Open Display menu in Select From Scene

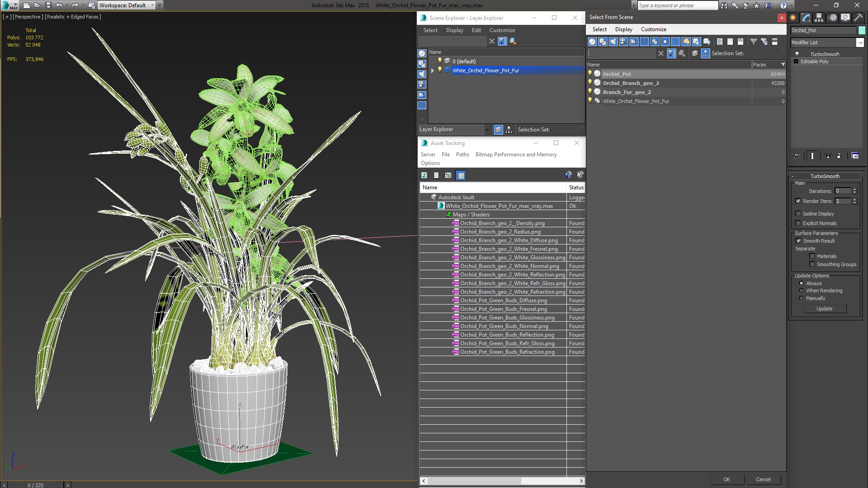pos(623,29)
